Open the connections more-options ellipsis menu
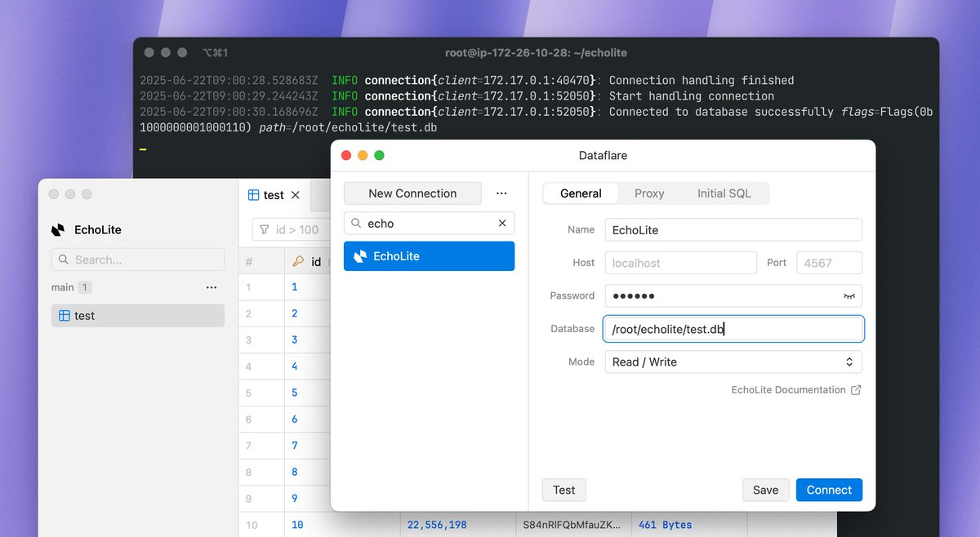 (501, 193)
